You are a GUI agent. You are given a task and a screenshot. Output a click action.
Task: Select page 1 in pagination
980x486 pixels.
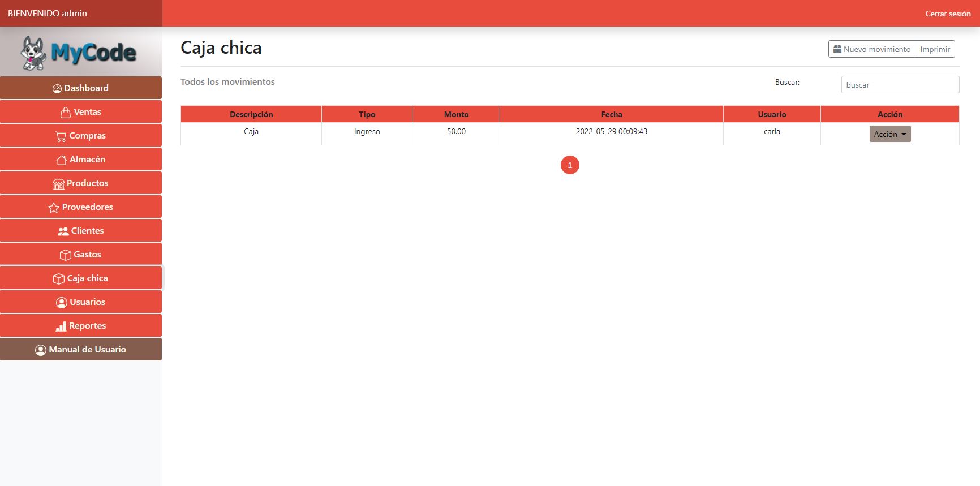(x=570, y=165)
